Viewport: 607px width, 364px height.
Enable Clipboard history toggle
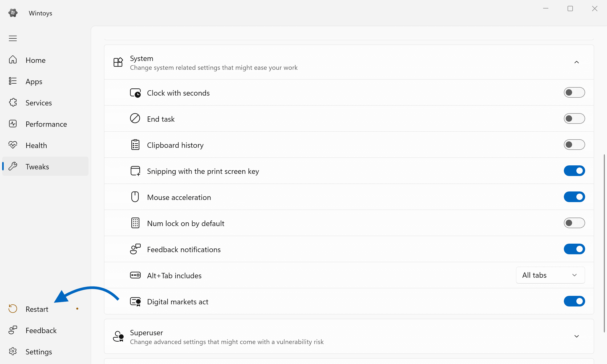(574, 145)
